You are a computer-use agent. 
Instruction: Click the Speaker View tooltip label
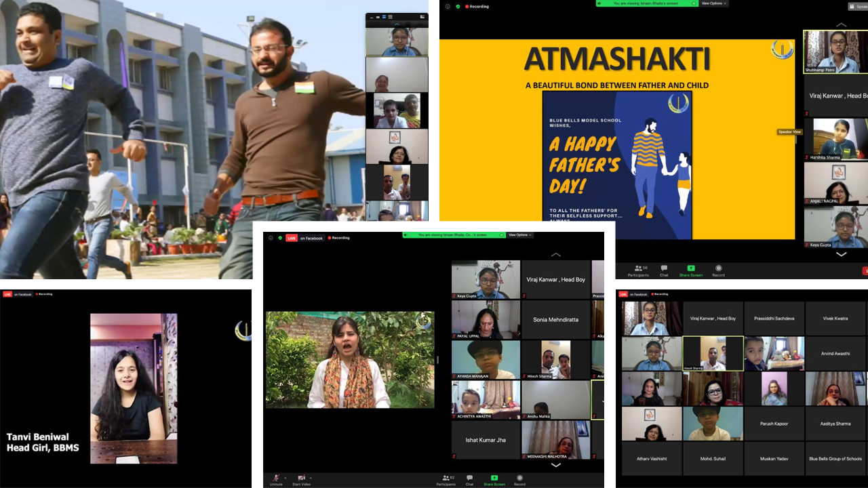[x=790, y=132]
